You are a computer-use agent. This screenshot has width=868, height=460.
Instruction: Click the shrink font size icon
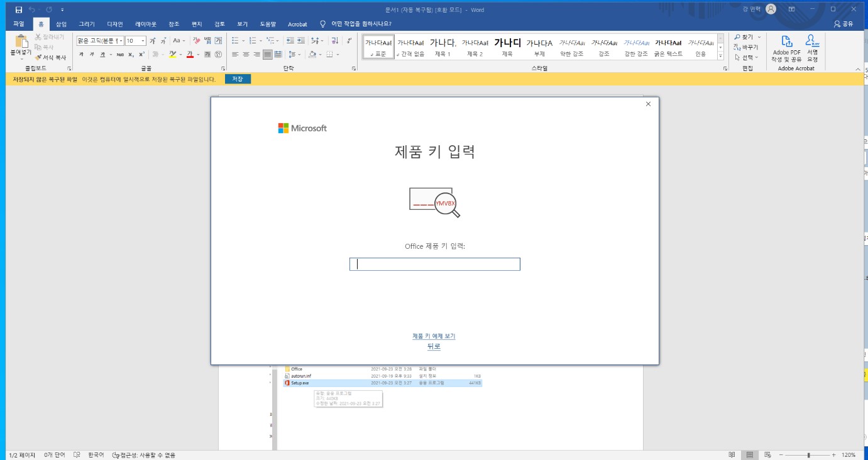pyautogui.click(x=163, y=41)
